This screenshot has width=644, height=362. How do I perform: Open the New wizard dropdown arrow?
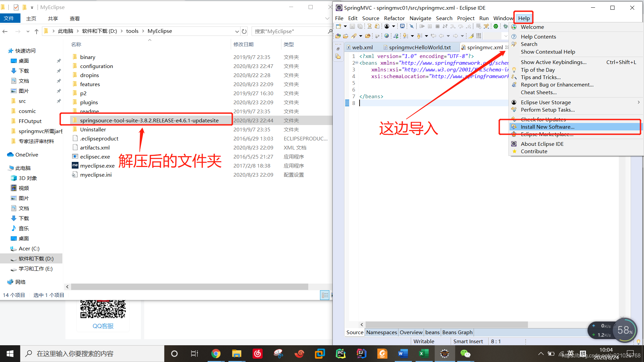[345, 26]
